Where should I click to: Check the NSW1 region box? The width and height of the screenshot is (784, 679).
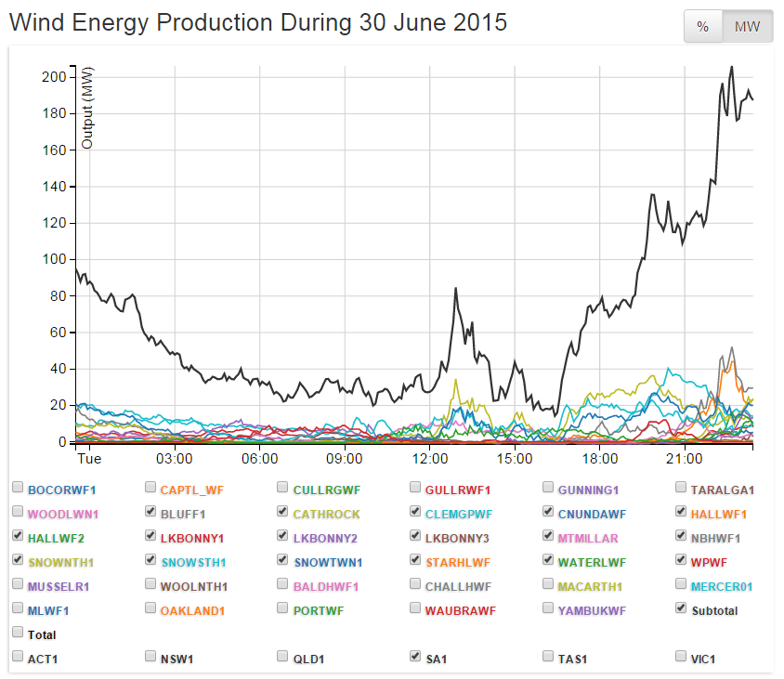(x=150, y=657)
